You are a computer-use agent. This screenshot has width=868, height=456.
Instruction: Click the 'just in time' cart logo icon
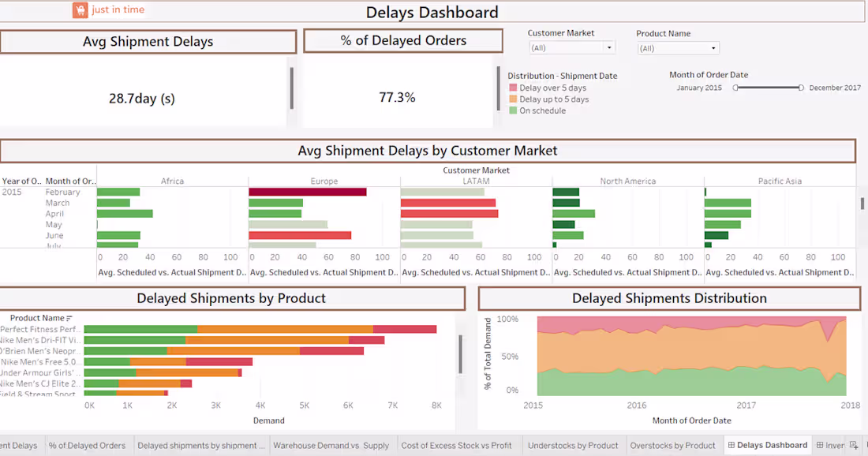80,9
